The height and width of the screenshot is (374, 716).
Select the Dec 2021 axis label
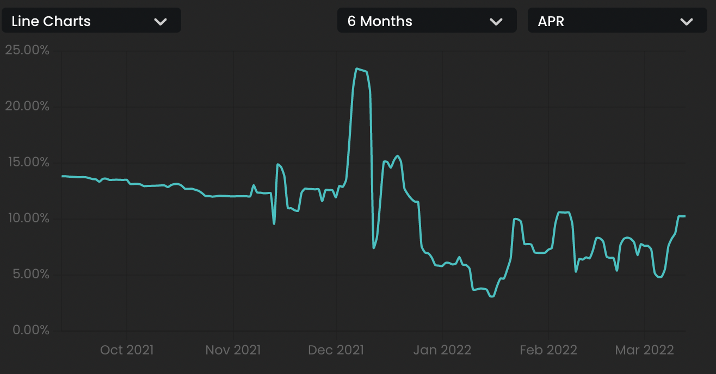336,350
